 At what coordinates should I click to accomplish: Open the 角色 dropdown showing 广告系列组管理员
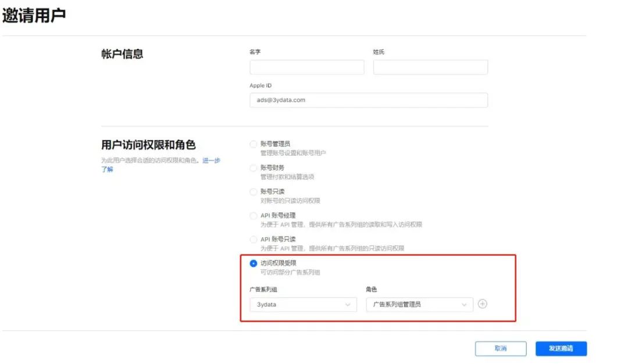pyautogui.click(x=419, y=304)
